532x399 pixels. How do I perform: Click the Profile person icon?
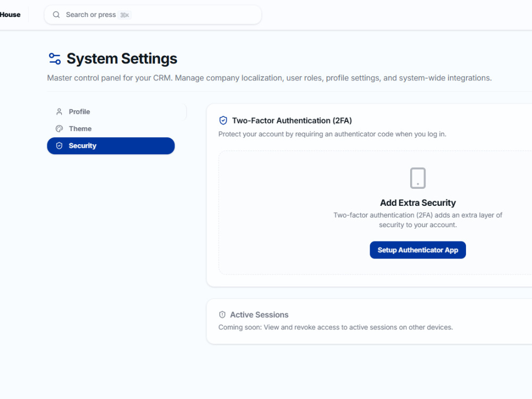pyautogui.click(x=59, y=112)
